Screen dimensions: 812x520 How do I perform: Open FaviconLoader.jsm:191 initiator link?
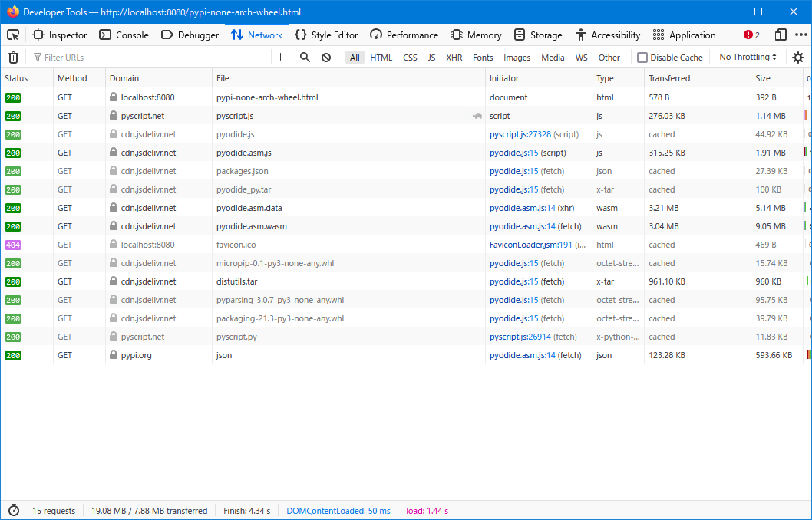pos(531,245)
